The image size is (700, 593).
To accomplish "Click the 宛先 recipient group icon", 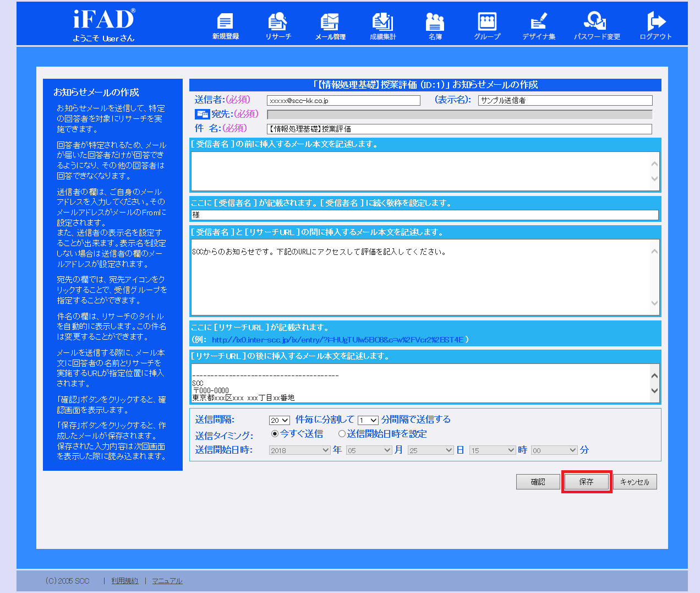I will point(202,114).
